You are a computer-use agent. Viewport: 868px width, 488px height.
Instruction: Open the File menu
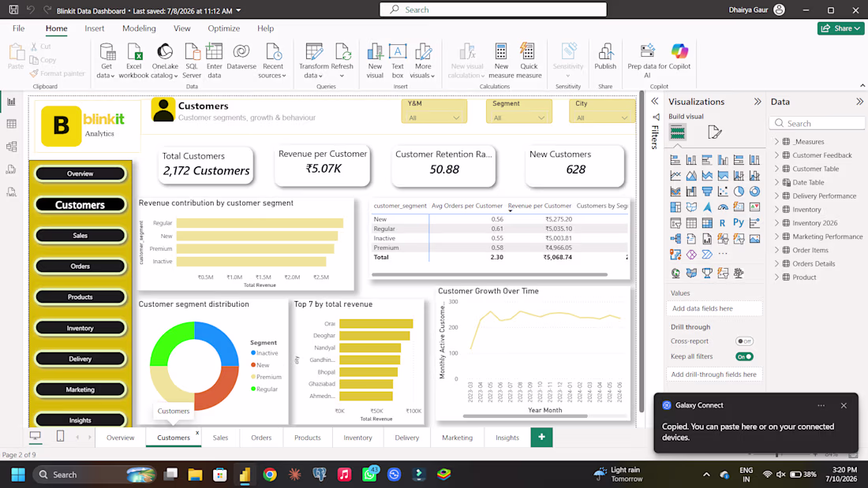point(18,28)
